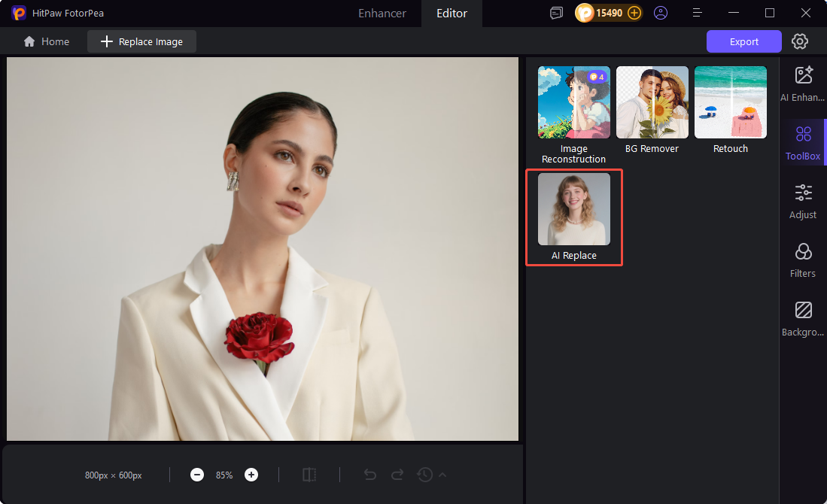Zoom in with the plus button

[x=251, y=475]
